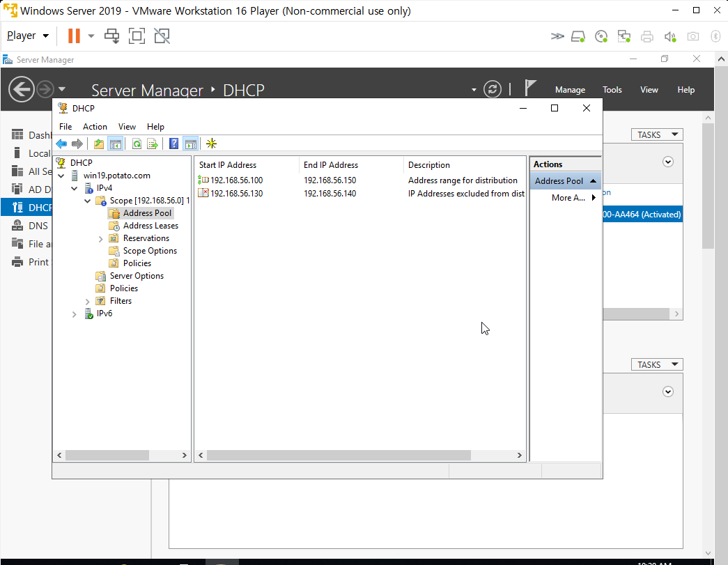The image size is (728, 565).
Task: Pause the VM with the orange pause icon
Action: click(x=74, y=36)
